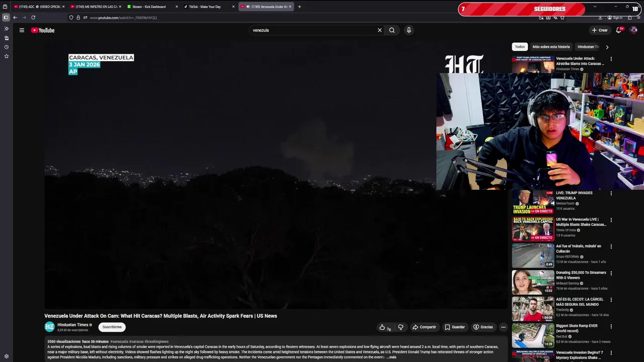This screenshot has height=362, width=644.
Task: Subscribe to Hindustan Times
Action: pyautogui.click(x=112, y=327)
